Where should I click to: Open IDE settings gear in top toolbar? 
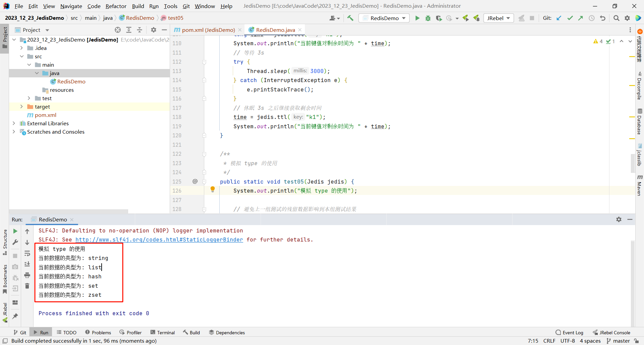(627, 18)
